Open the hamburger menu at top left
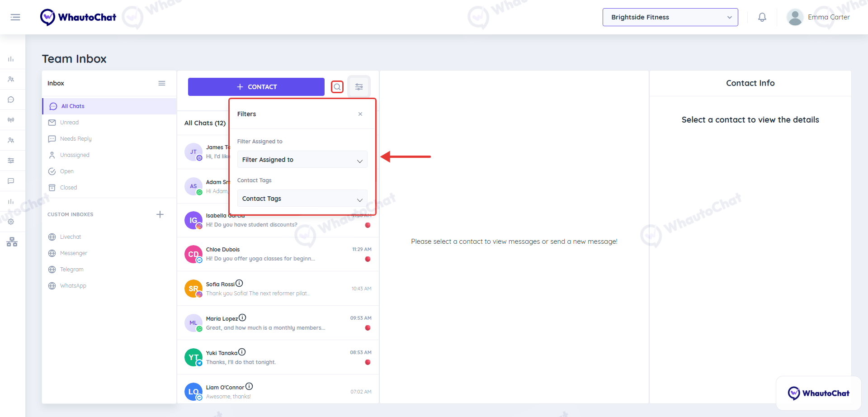The image size is (868, 417). tap(15, 17)
